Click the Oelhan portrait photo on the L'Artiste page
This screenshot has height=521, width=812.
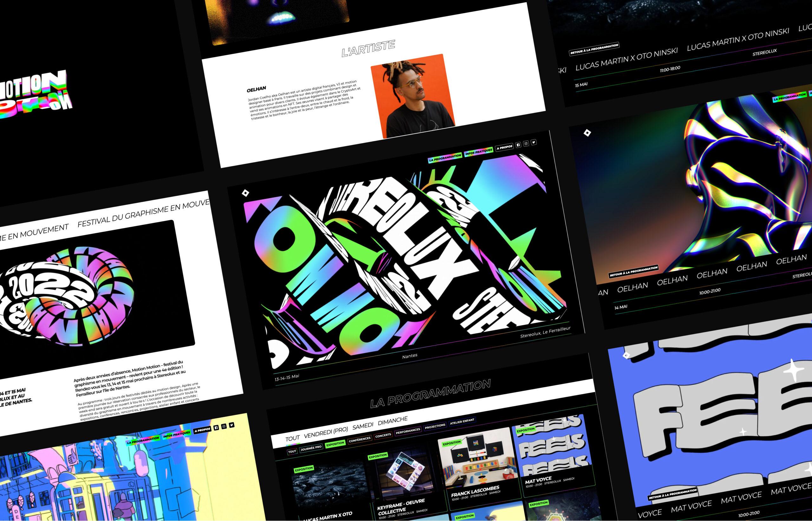click(x=413, y=96)
